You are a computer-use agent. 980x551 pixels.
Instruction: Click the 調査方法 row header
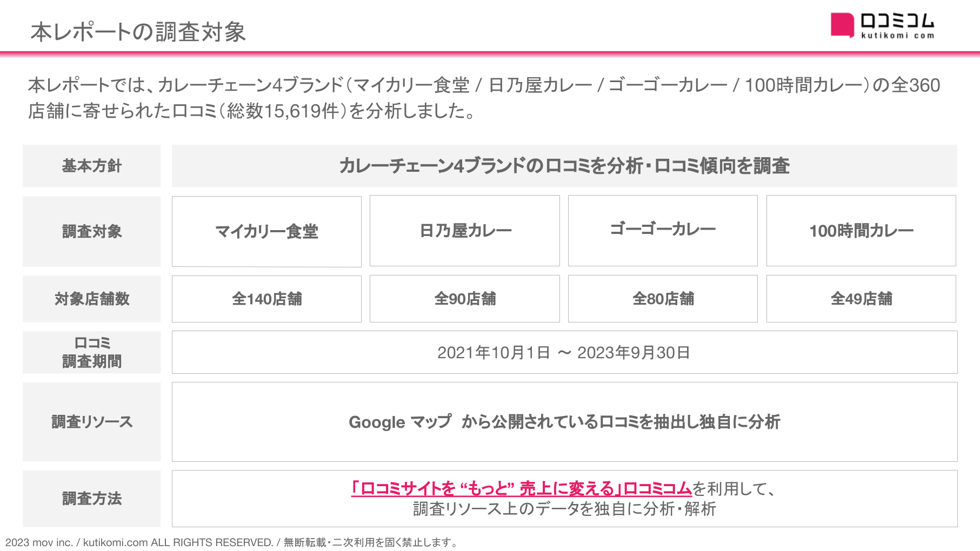click(x=92, y=499)
